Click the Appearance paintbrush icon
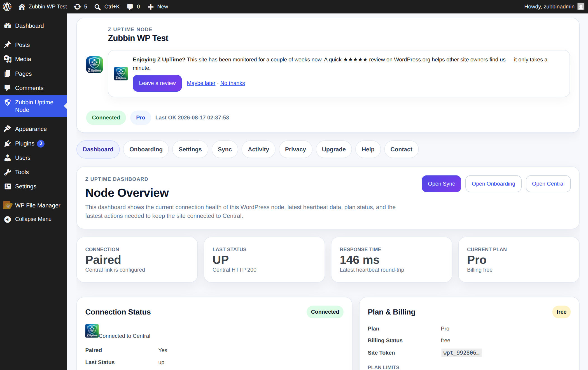 click(x=8, y=129)
